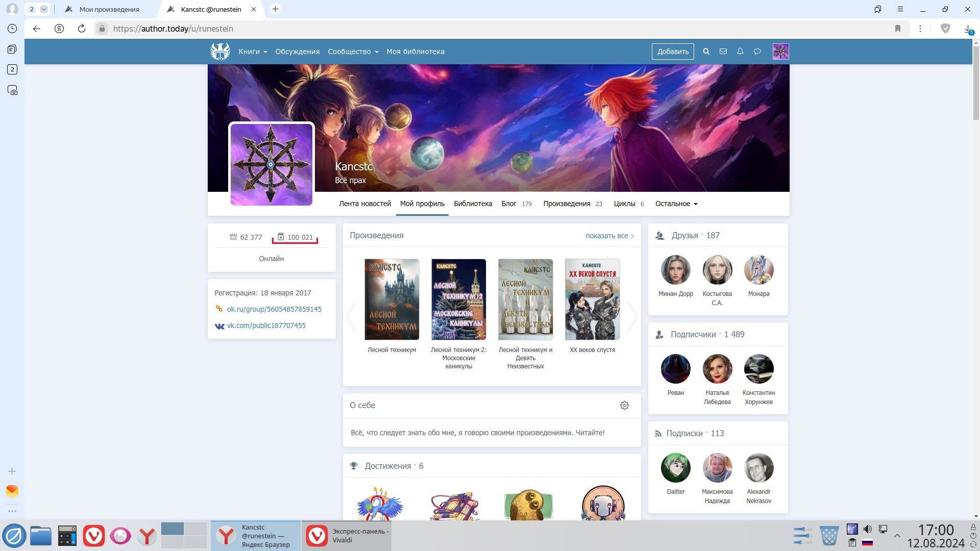Open the messages envelope icon

click(723, 52)
